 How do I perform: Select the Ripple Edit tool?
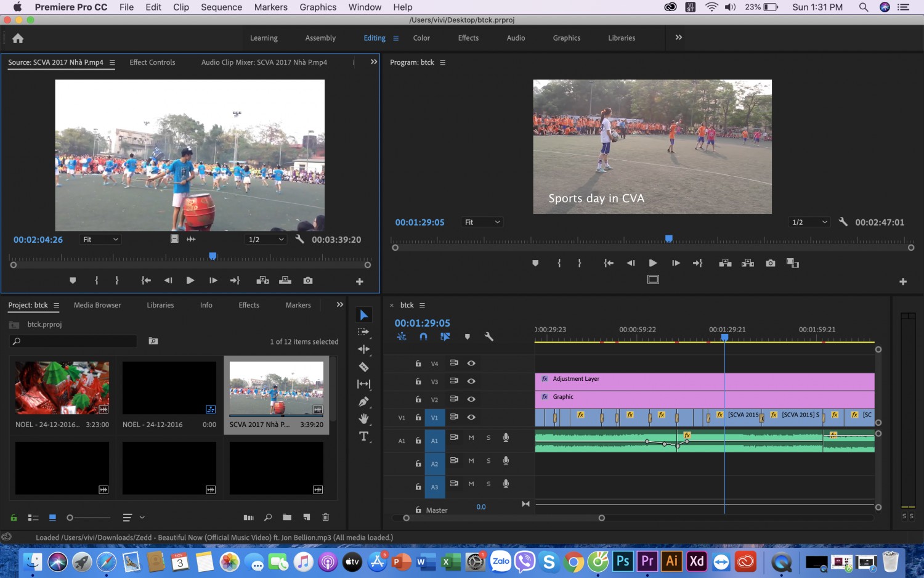pos(364,349)
